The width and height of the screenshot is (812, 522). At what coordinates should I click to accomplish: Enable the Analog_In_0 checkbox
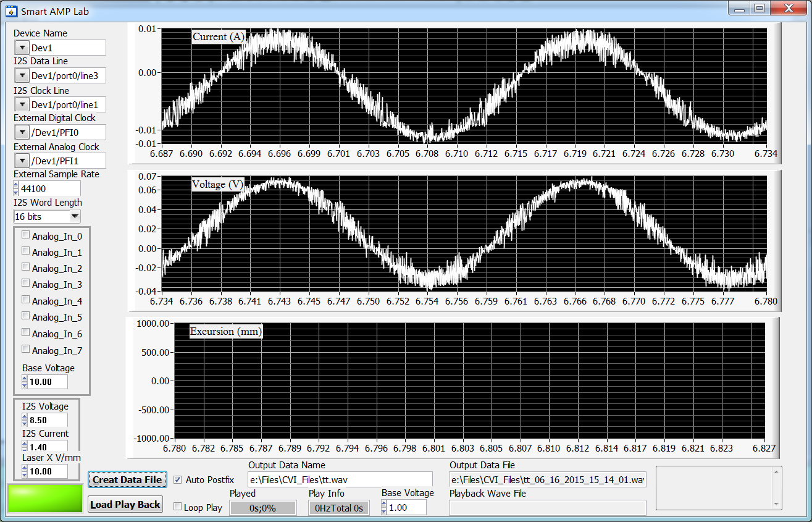(26, 235)
